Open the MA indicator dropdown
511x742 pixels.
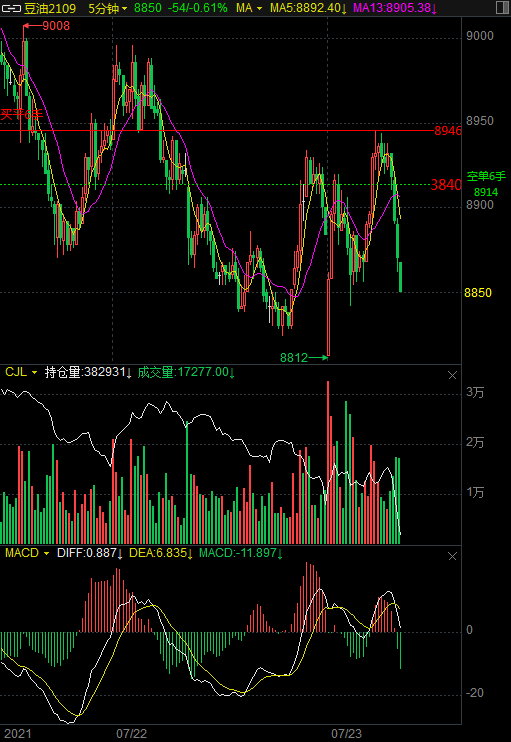tap(249, 8)
